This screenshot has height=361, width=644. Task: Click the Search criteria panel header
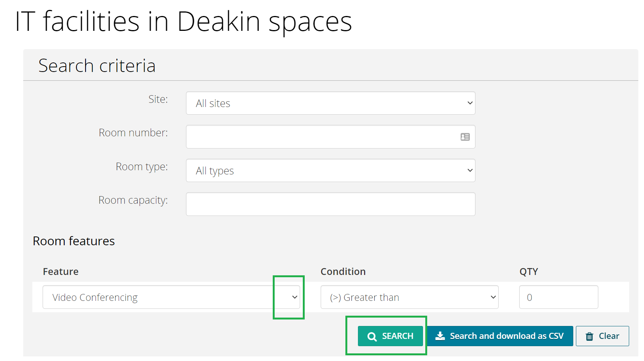[97, 65]
